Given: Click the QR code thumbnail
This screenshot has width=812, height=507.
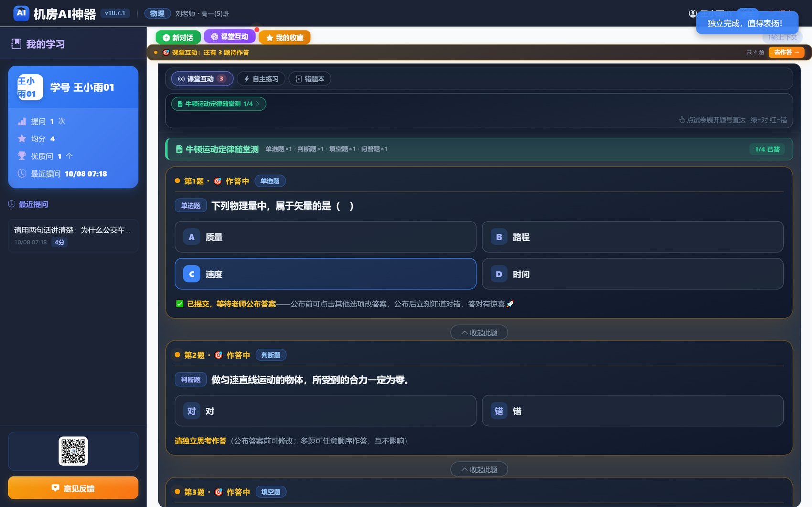Looking at the screenshot, I should point(73,451).
